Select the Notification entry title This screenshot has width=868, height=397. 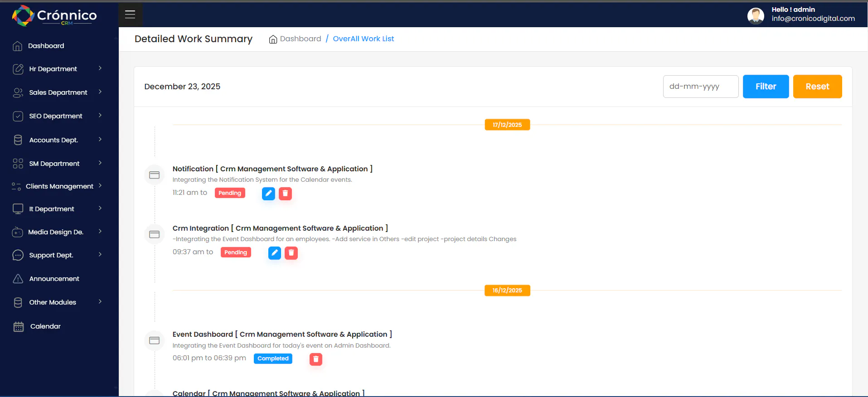point(272,169)
